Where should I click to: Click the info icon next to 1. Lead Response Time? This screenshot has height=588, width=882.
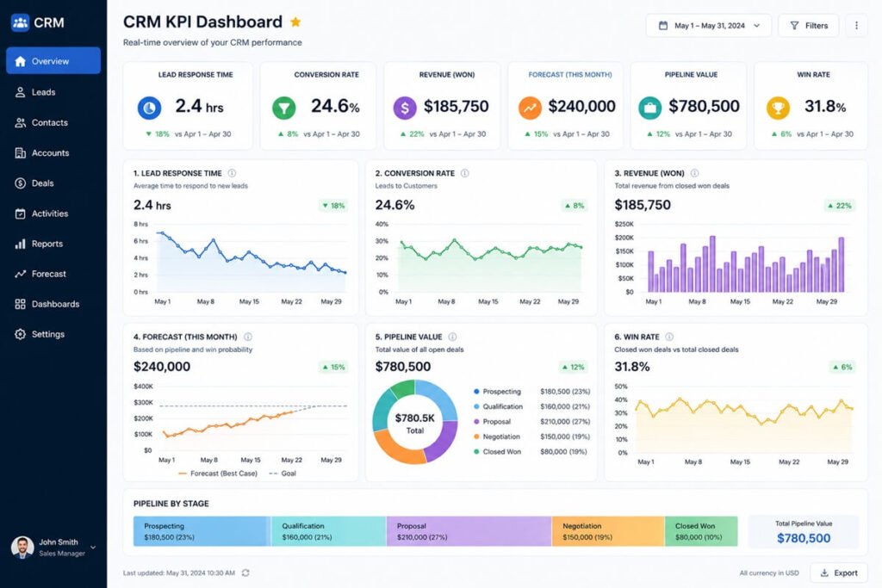[232, 173]
